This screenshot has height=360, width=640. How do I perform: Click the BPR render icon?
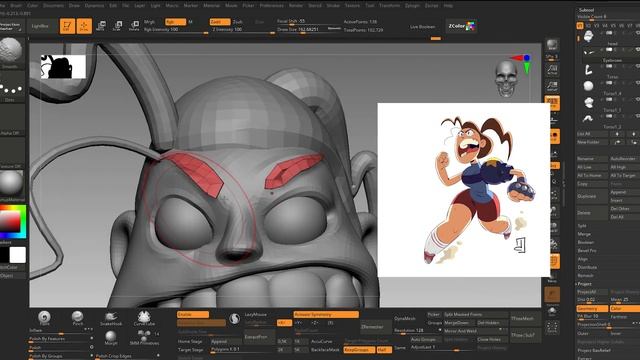coord(552,45)
